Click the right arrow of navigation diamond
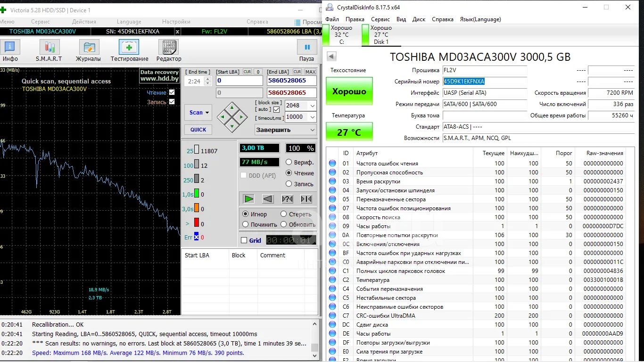The width and height of the screenshot is (644, 362). [x=241, y=117]
